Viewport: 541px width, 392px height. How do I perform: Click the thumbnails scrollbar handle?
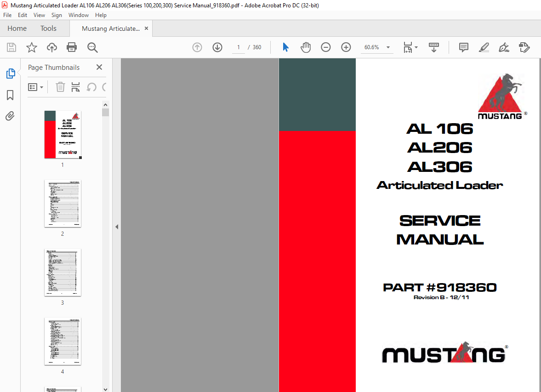pos(106,113)
